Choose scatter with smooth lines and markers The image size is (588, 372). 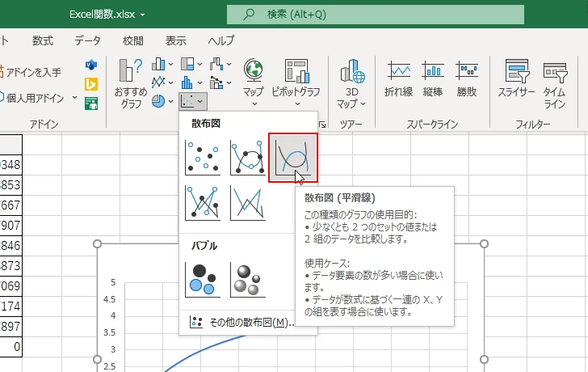247,158
